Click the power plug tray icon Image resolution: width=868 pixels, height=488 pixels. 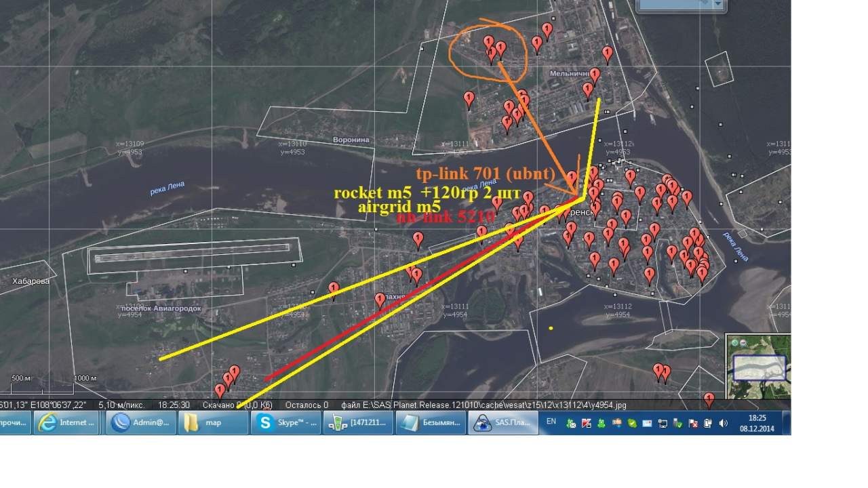(x=708, y=424)
